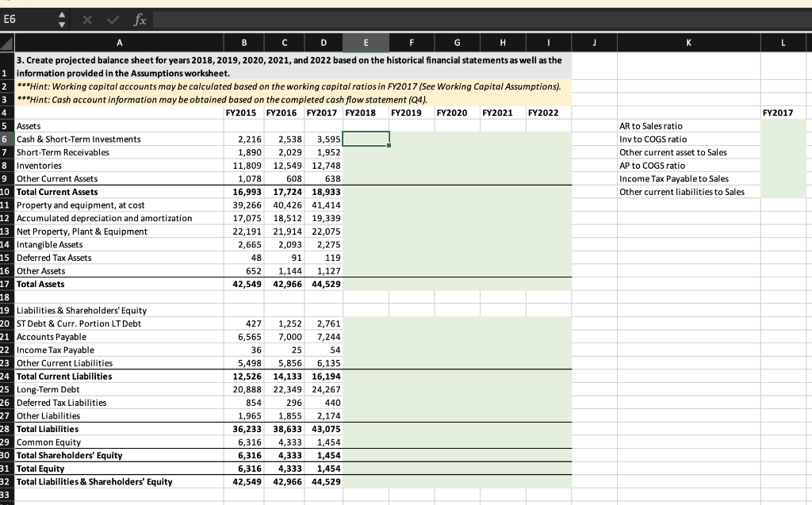The width and height of the screenshot is (812, 505).
Task: Click FY2015 inventories value 11,809
Action: [247, 166]
